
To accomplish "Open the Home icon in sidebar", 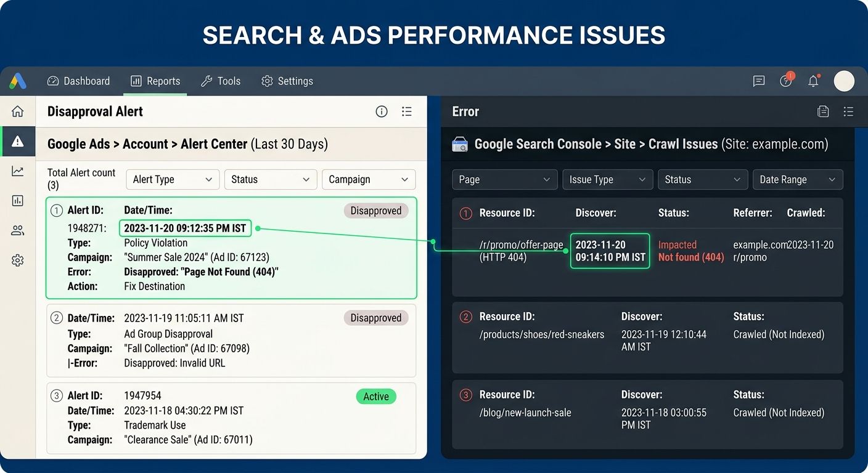I will tap(17, 111).
